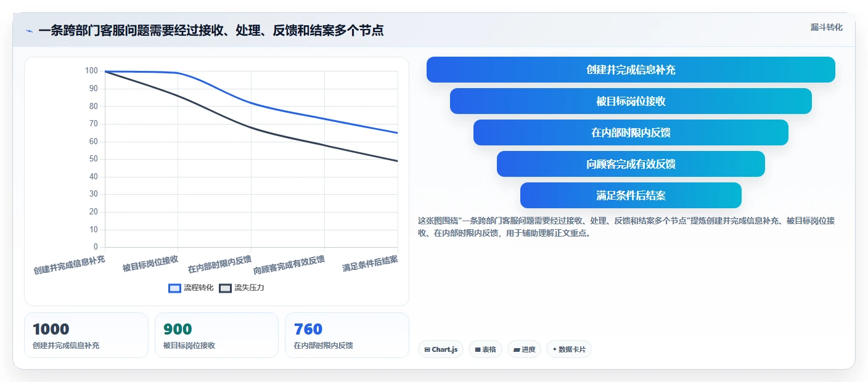Select the 被目标岗位接收 funnel bar
Screen dimensions: 868x382
[x=631, y=101]
